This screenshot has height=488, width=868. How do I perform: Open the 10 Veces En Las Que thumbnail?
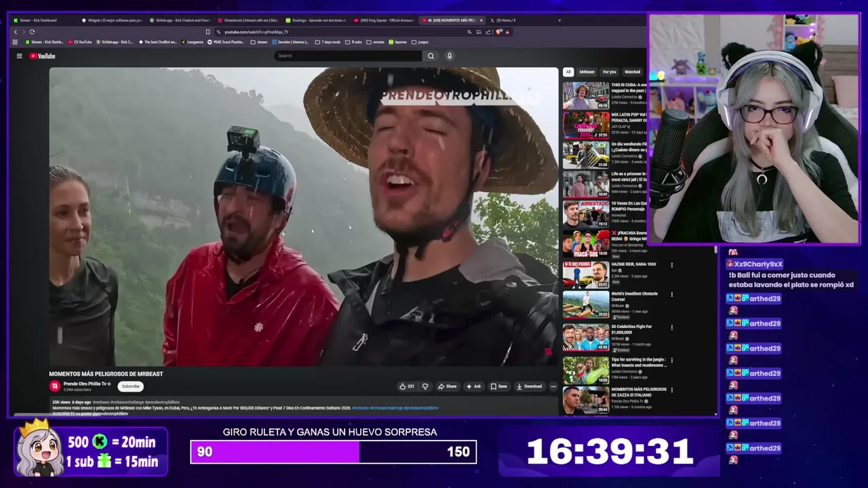click(x=586, y=213)
